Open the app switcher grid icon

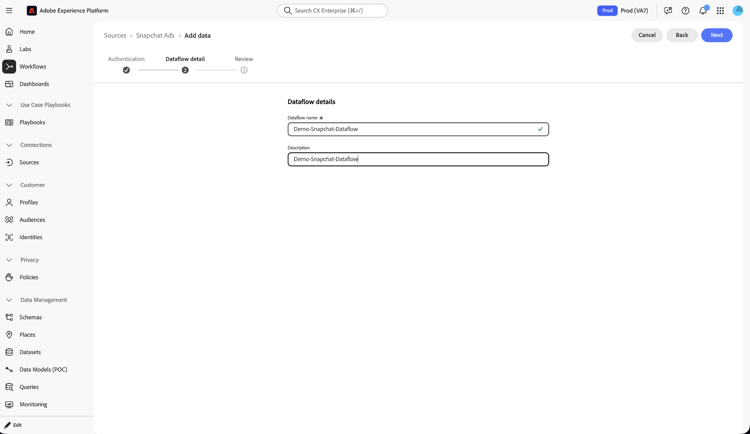pyautogui.click(x=720, y=11)
